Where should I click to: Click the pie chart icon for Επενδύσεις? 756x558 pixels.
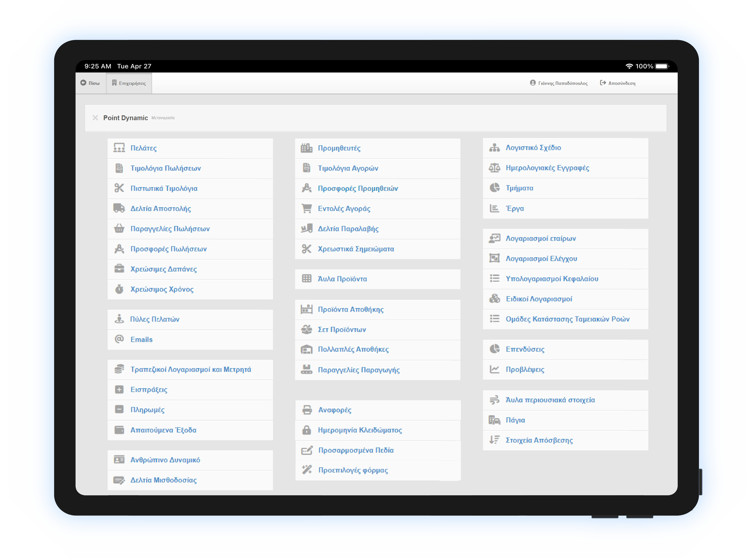[494, 349]
